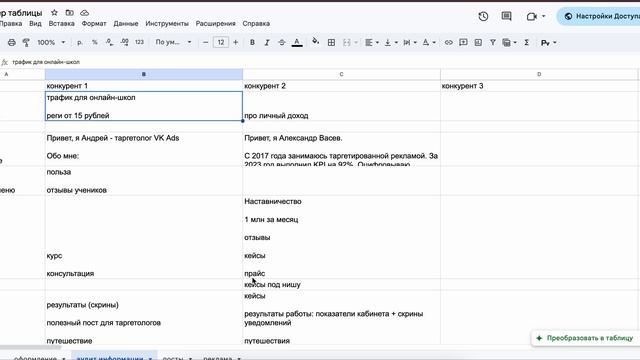This screenshot has width=640, height=360.
Task: Select column C header
Action: pyautogui.click(x=341, y=74)
